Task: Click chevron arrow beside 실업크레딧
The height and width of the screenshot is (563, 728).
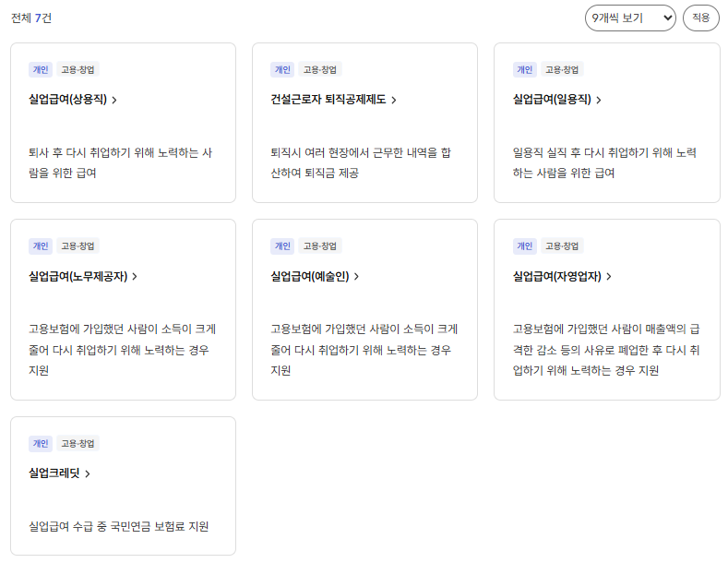Action: click(x=88, y=474)
